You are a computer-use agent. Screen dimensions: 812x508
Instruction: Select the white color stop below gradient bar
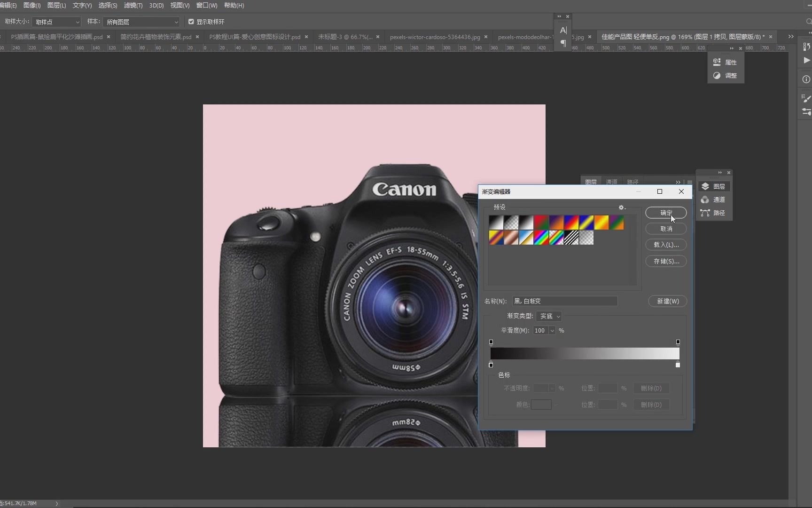(678, 365)
